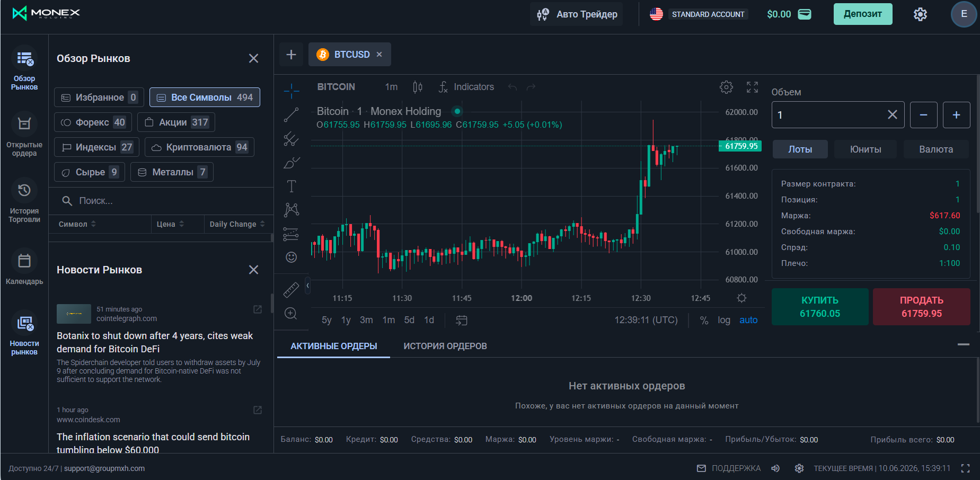This screenshot has height=480, width=980.
Task: Toggle auto scale on chart
Action: pyautogui.click(x=748, y=320)
